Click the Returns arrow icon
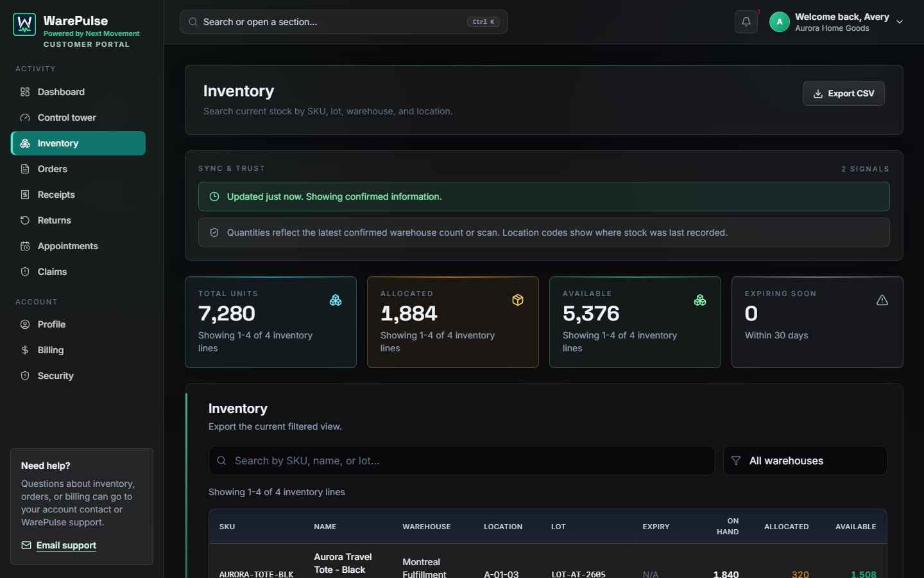 coord(25,220)
